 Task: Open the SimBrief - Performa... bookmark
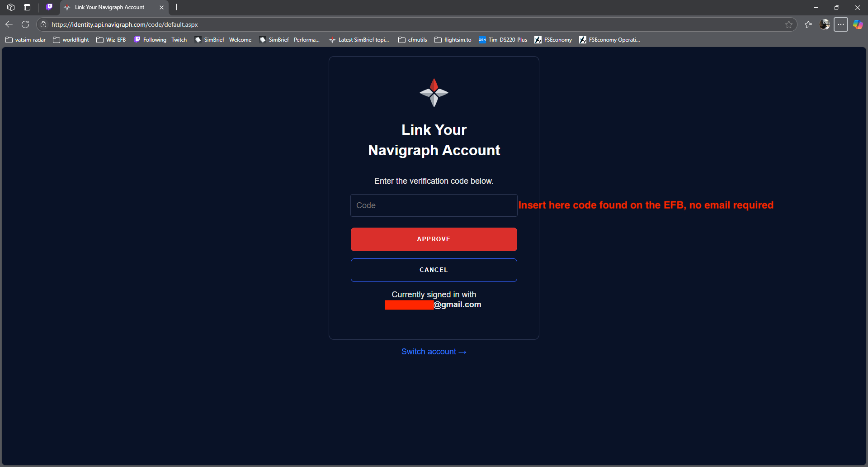click(x=289, y=40)
